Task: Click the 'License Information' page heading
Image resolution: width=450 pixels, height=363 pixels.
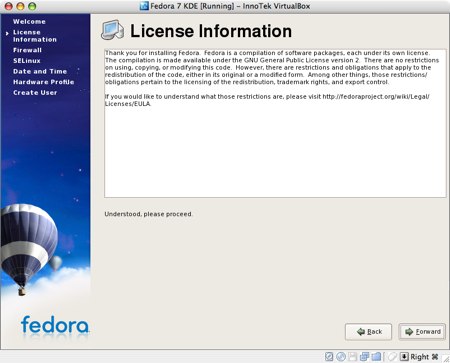Action: coord(211,31)
